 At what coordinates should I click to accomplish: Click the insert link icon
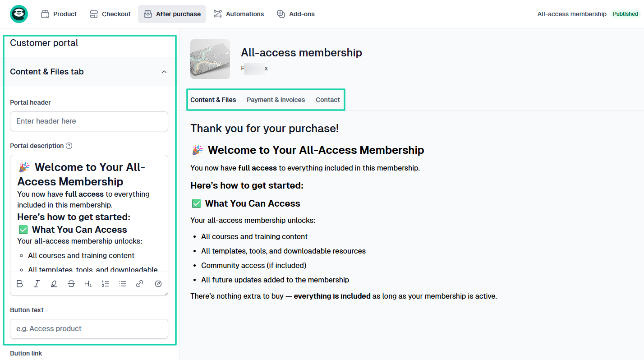[x=140, y=284]
